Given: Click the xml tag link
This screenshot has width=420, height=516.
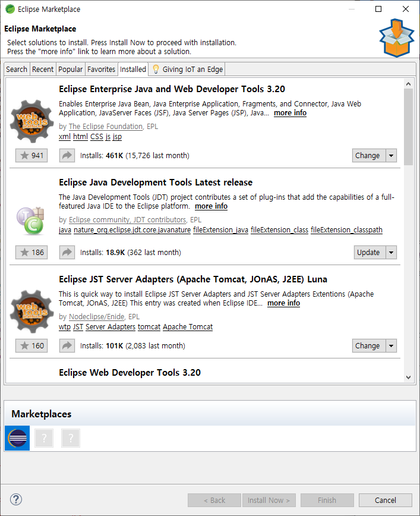Looking at the screenshot, I should tap(65, 137).
